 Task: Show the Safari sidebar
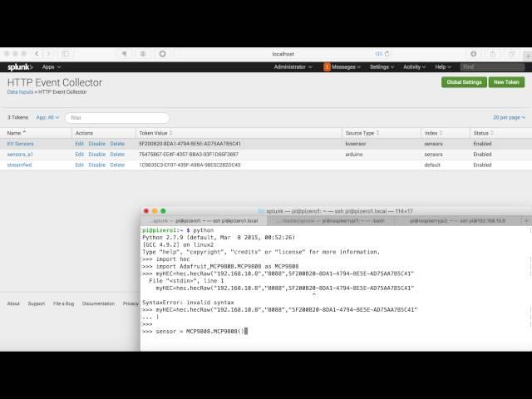pyautogui.click(x=66, y=53)
